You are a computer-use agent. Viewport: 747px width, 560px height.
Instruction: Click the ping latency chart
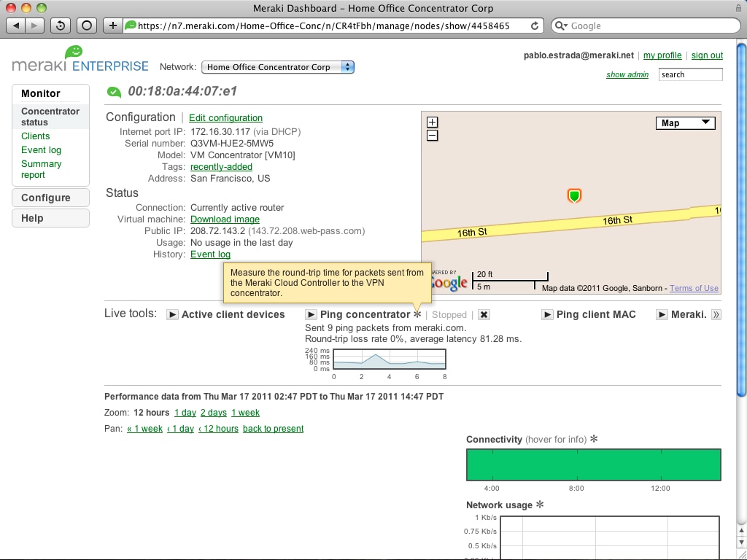pyautogui.click(x=390, y=359)
